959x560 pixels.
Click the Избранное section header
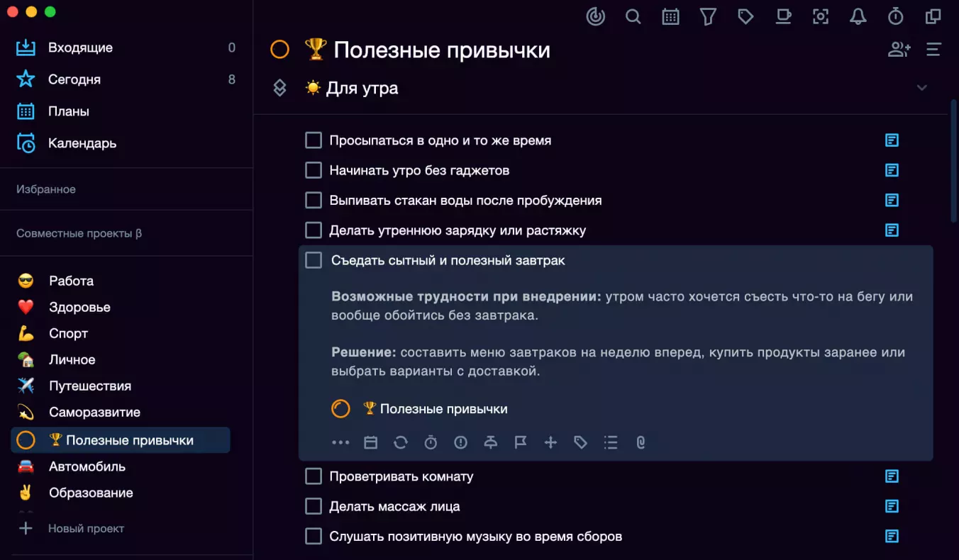coord(46,189)
